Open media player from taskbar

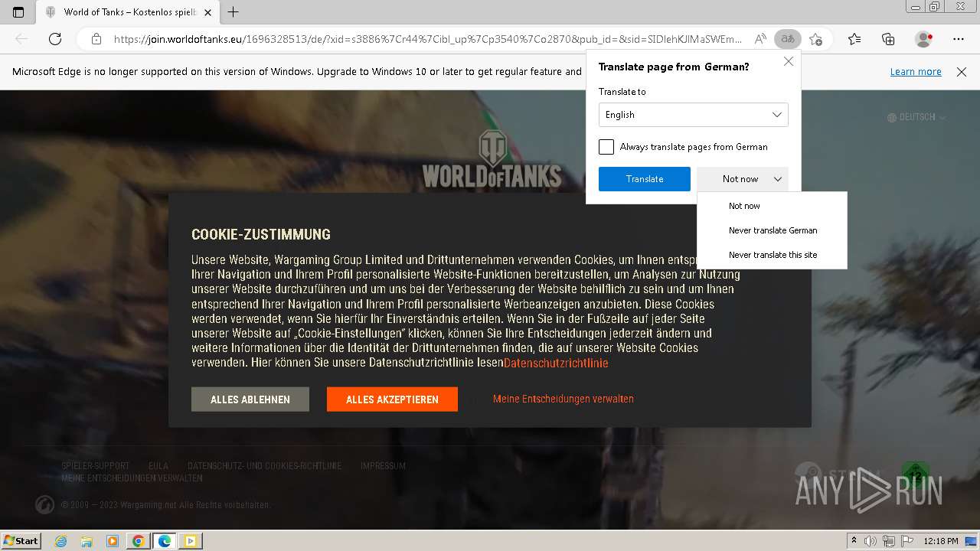(113, 541)
